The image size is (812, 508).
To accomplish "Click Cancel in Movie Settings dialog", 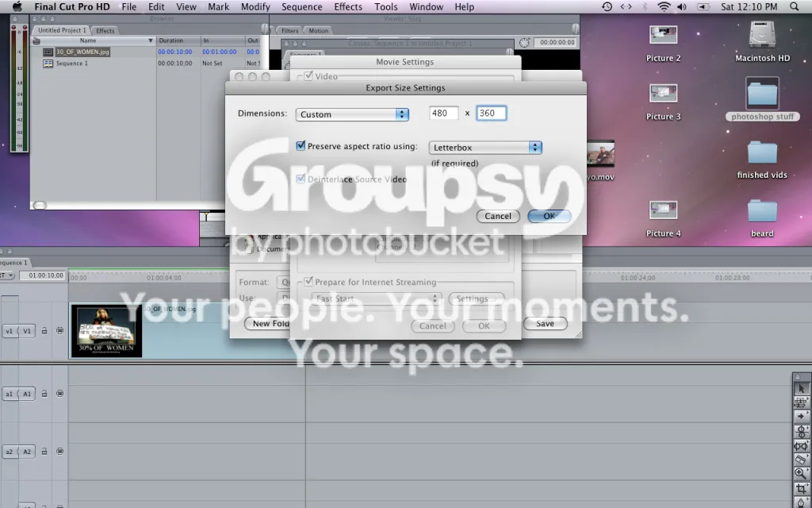I will 432,326.
